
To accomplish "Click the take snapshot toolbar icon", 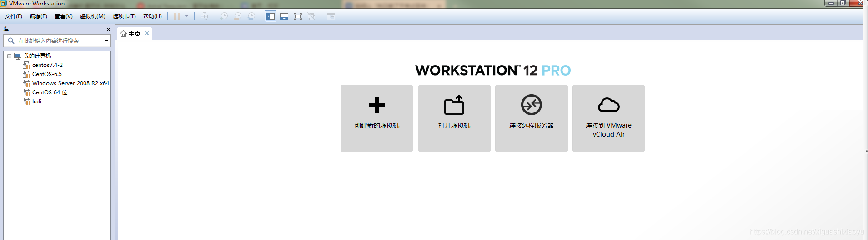I will click(x=224, y=16).
